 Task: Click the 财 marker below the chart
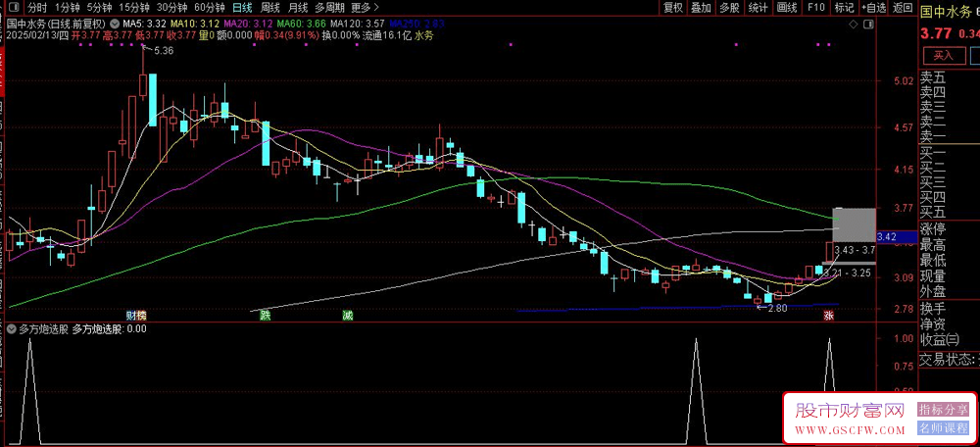point(130,315)
